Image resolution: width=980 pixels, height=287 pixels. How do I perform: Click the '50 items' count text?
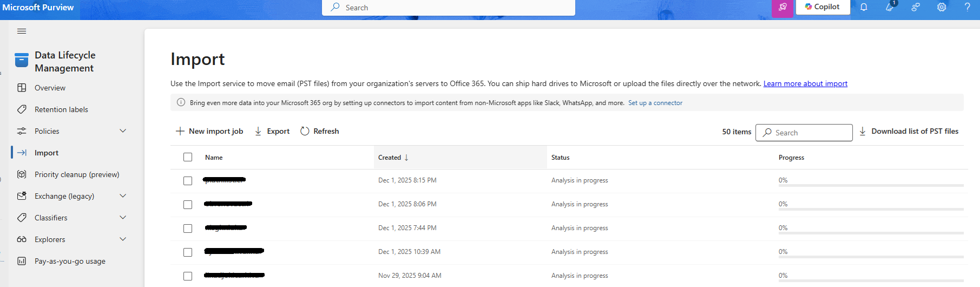click(x=736, y=132)
